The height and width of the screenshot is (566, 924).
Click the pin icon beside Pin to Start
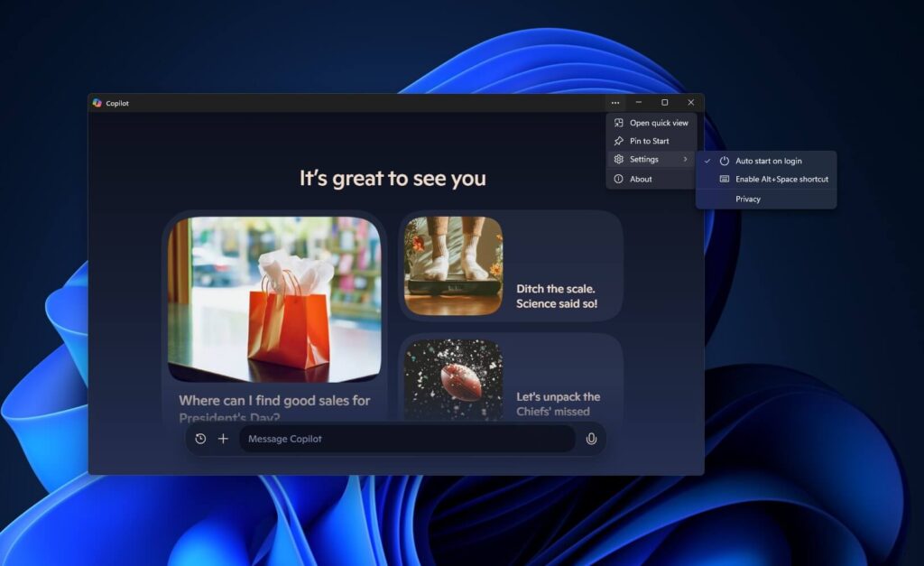[619, 141]
